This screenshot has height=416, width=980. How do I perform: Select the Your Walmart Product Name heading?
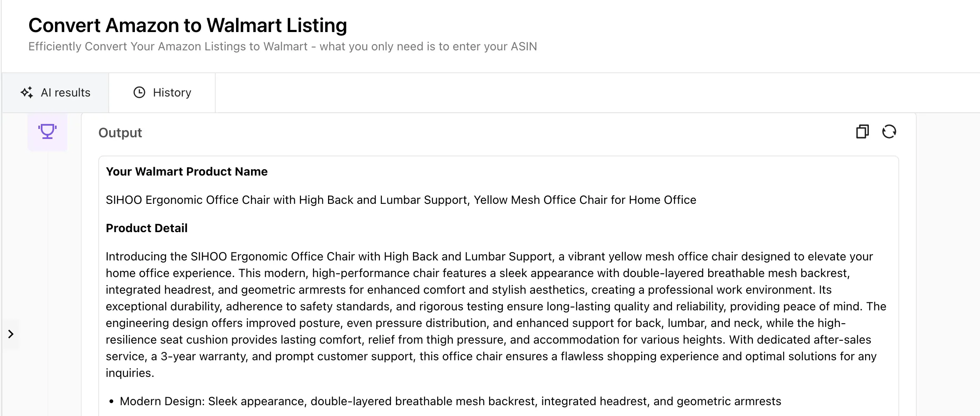187,171
